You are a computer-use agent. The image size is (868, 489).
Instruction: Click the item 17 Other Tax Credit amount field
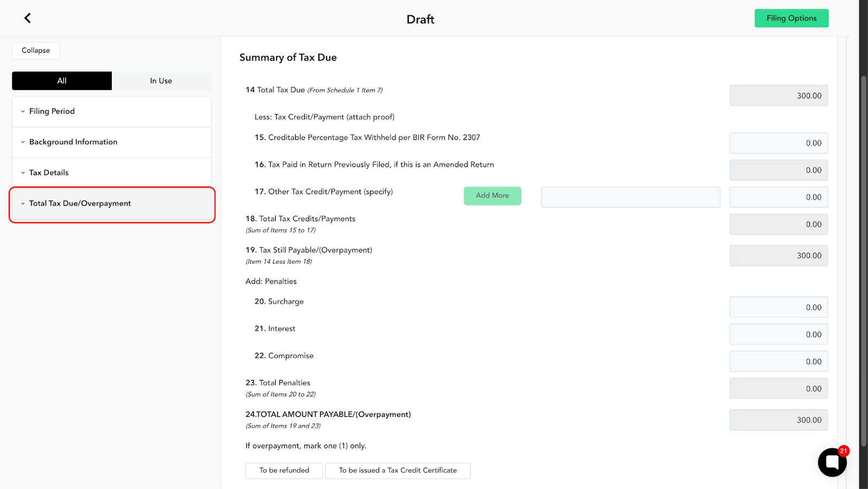pyautogui.click(x=778, y=197)
